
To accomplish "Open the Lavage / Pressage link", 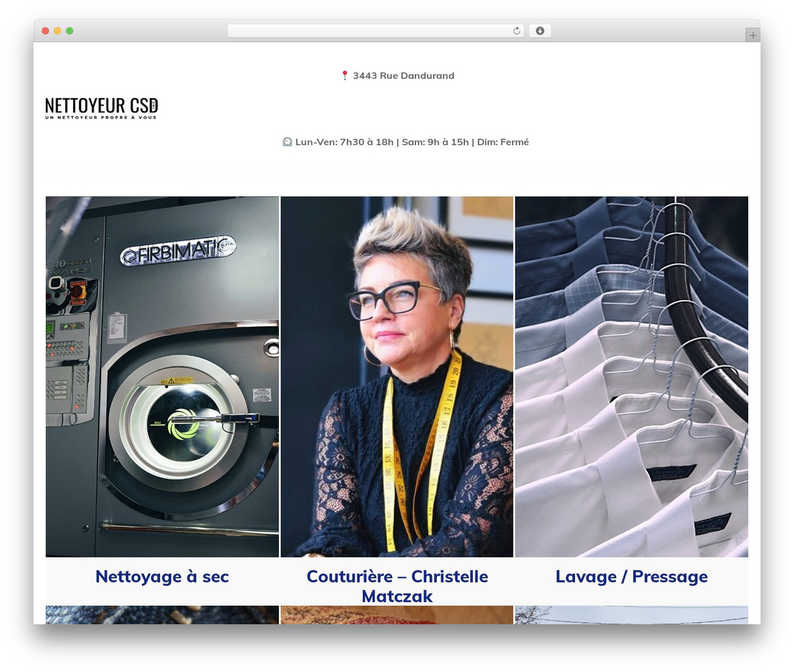I will pyautogui.click(x=631, y=577).
